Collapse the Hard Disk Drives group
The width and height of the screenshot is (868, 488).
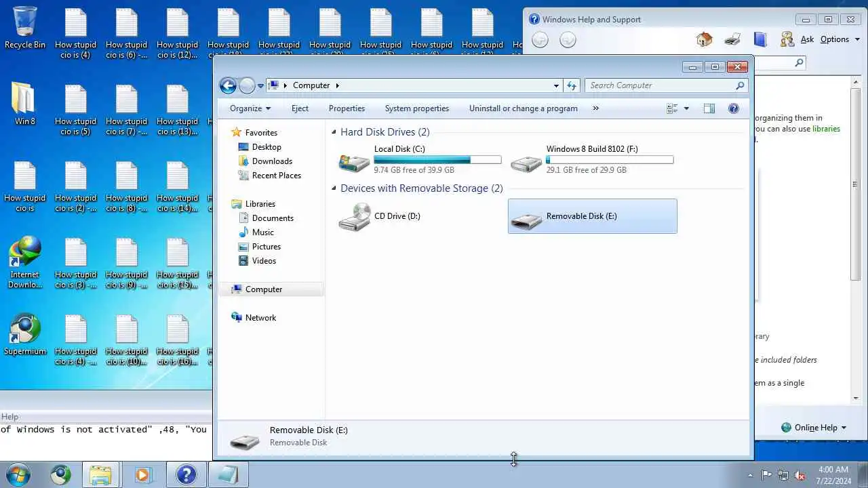pyautogui.click(x=334, y=132)
